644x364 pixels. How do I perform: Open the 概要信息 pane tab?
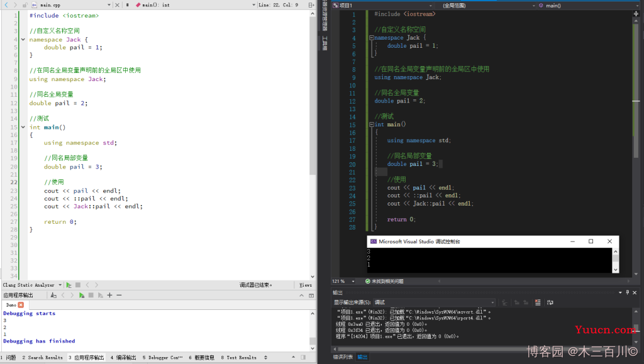[x=202, y=358]
